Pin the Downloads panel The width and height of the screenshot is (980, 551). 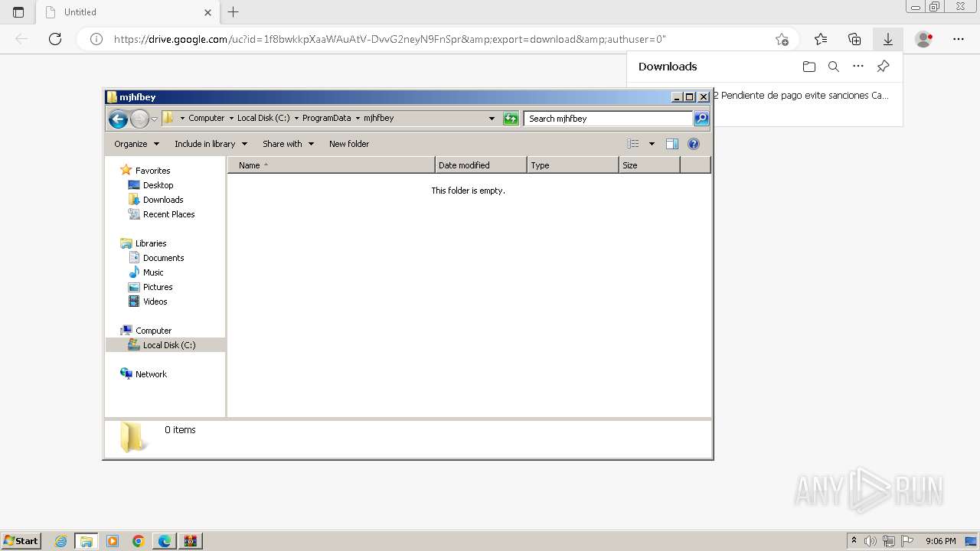(x=883, y=67)
